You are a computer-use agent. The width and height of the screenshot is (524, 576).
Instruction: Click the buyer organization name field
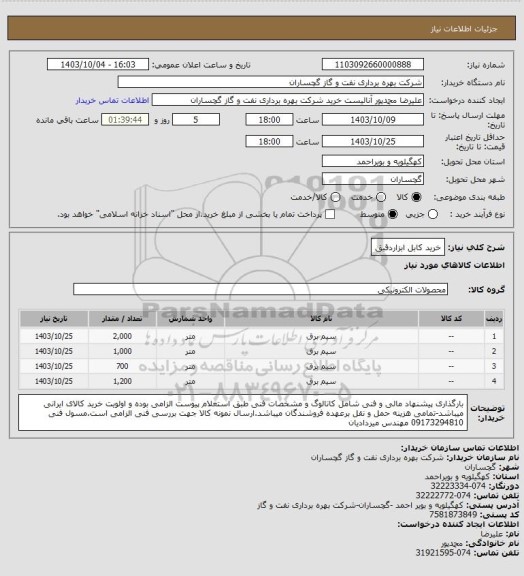(270, 82)
